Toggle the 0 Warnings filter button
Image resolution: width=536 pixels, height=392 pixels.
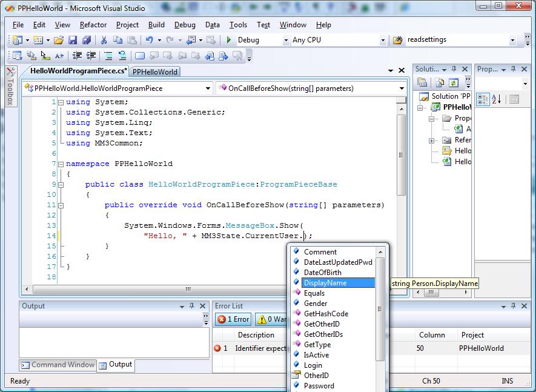(x=272, y=319)
